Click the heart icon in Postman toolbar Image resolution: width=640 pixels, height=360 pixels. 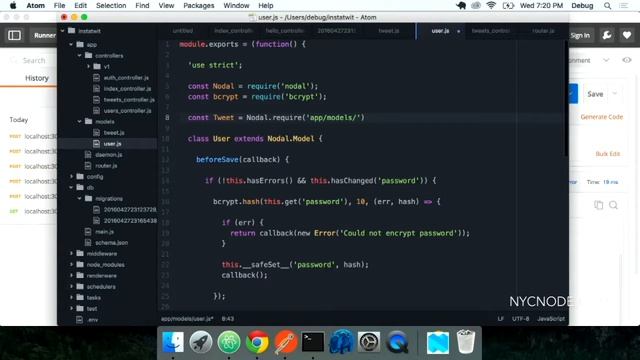pyautogui.click(x=627, y=35)
